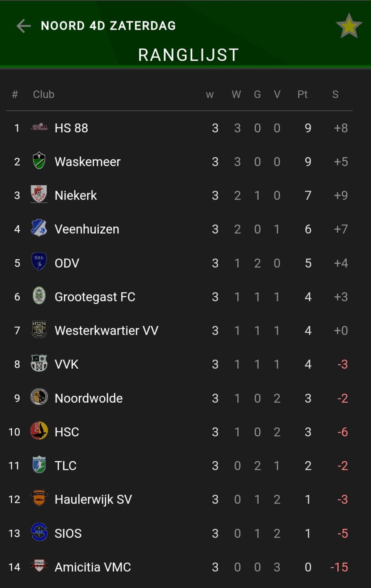This screenshot has width=371, height=588.
Task: Tap the SIOS blue S logo
Action: (x=39, y=532)
